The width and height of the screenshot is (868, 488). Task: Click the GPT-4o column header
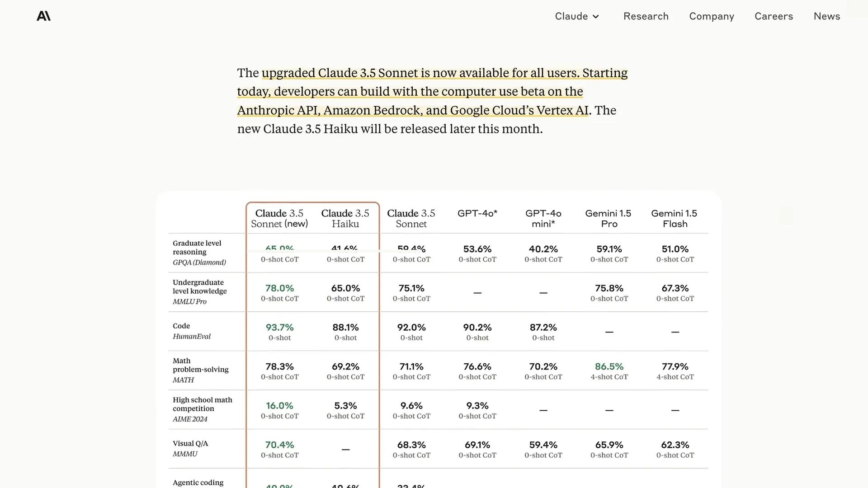coord(477,213)
